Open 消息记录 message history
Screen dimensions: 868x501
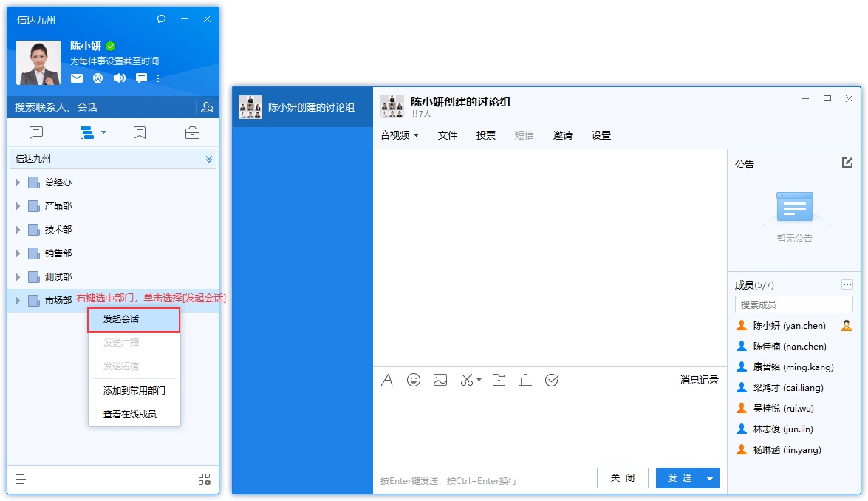coord(697,380)
